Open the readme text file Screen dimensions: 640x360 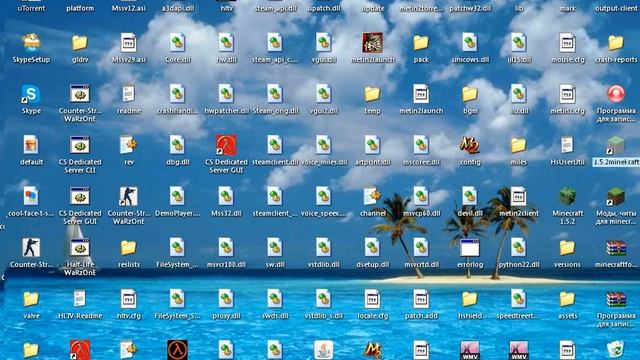pyautogui.click(x=129, y=94)
